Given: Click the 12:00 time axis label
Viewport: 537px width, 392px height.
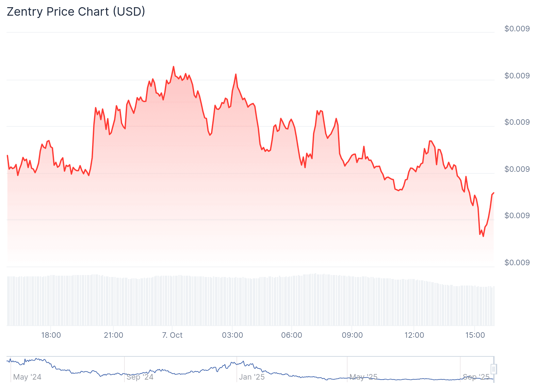Looking at the screenshot, I should pyautogui.click(x=414, y=335).
